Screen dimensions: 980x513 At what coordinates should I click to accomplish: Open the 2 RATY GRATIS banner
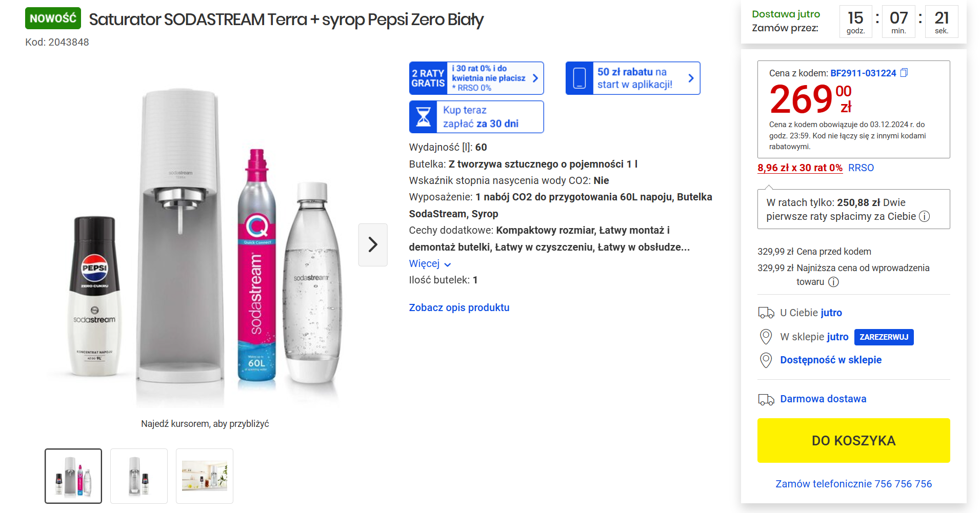point(476,78)
